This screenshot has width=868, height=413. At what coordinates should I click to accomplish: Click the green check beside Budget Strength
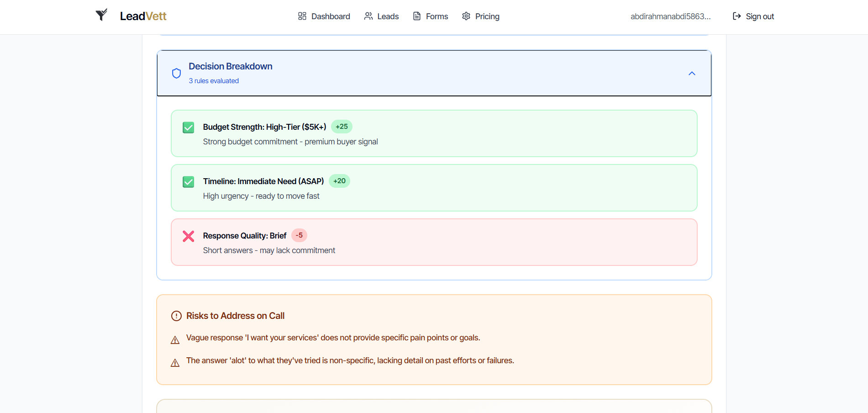point(189,127)
